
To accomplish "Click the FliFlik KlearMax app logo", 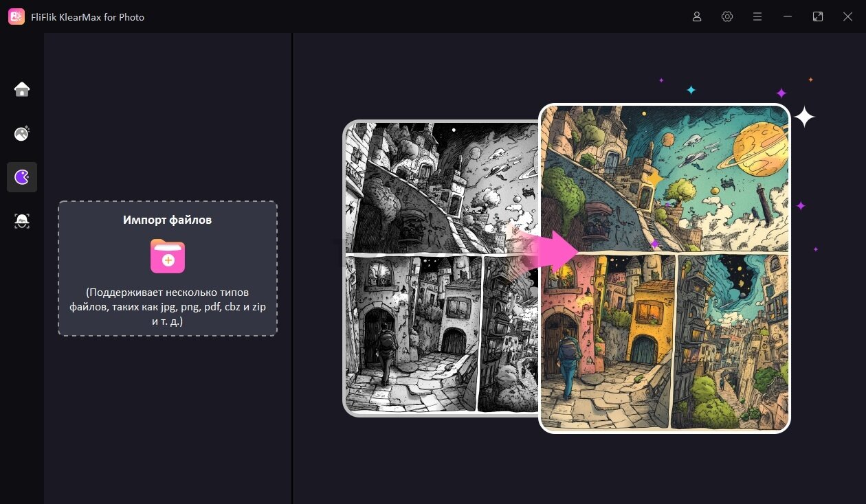I will 16,16.
